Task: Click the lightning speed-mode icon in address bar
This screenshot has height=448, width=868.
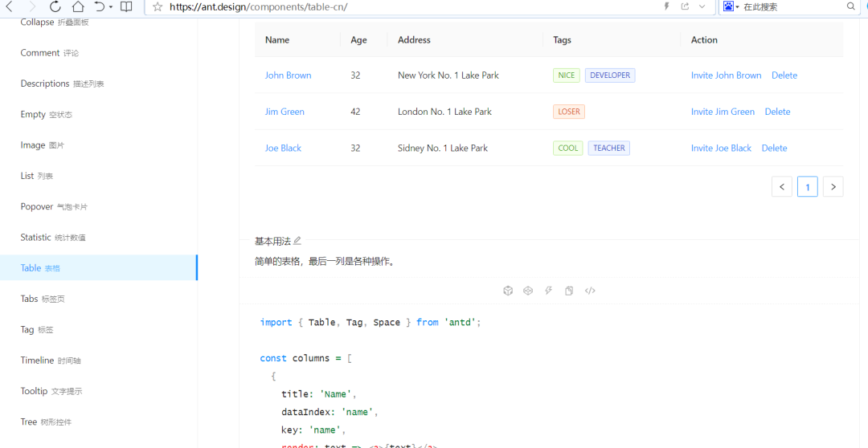Action: tap(667, 6)
